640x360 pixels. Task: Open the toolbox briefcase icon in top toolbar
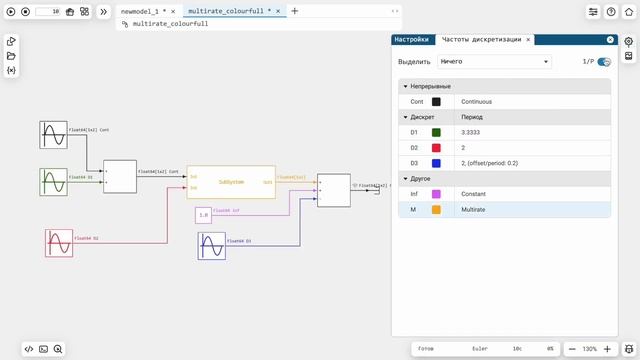click(x=70, y=12)
